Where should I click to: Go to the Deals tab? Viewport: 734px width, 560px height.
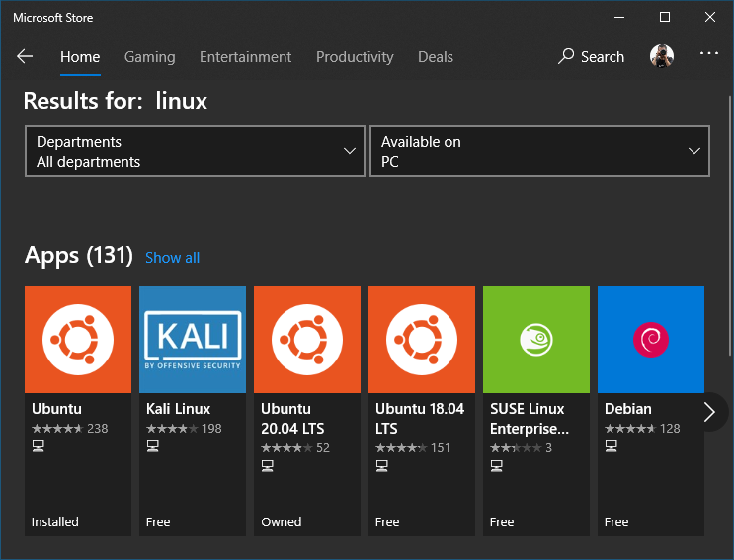436,57
